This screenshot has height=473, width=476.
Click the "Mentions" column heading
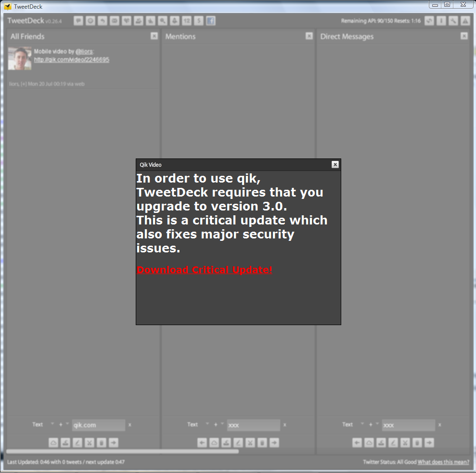[180, 37]
